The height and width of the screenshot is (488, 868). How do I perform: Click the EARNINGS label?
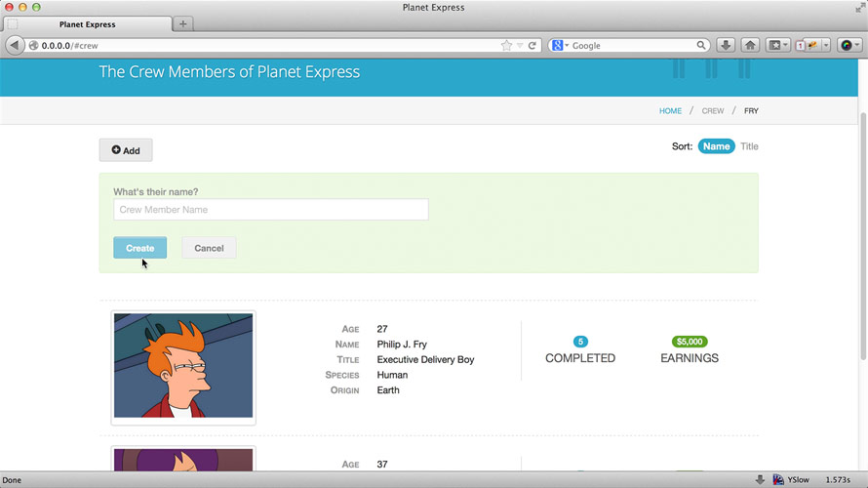pyautogui.click(x=690, y=358)
